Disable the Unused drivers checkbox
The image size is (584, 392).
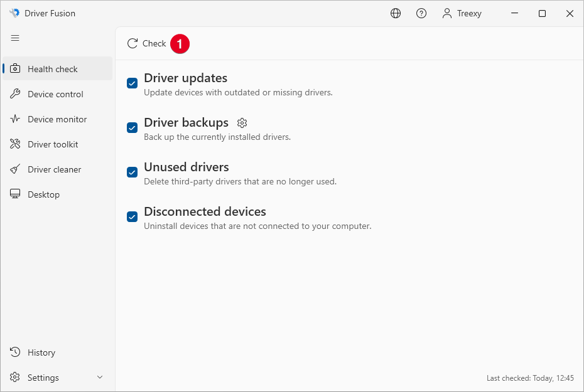[x=132, y=172]
